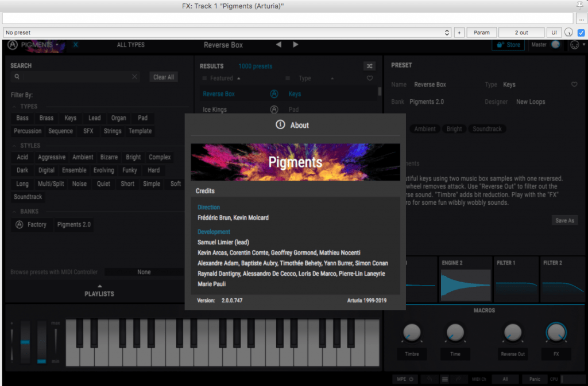Click the plus button next to preset box
The image size is (588, 386).
[459, 33]
